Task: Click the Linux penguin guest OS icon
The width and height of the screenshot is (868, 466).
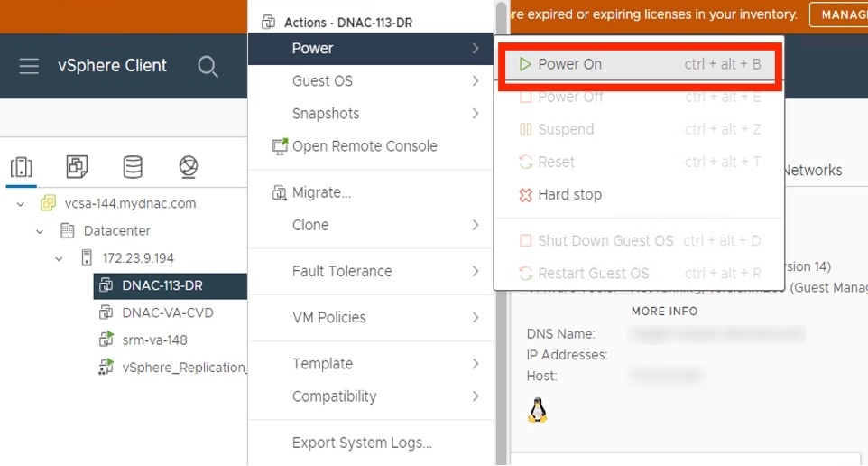Action: pyautogui.click(x=538, y=410)
